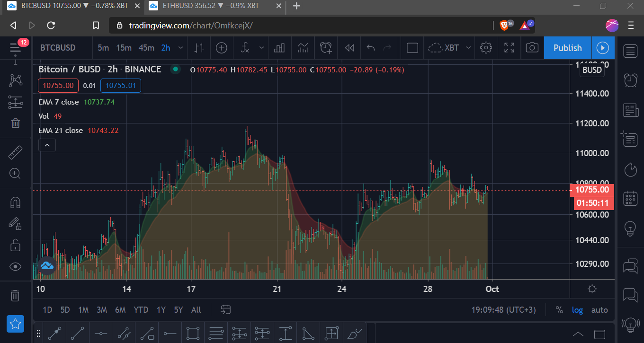Viewport: 644px width, 343px height.
Task: Select the All date range
Action: 196,310
